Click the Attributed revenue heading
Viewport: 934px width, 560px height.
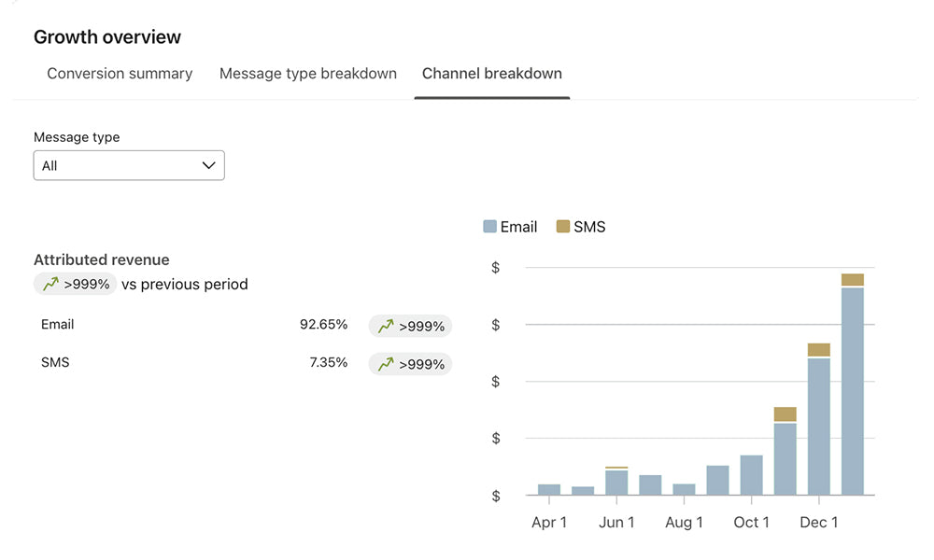tap(102, 260)
